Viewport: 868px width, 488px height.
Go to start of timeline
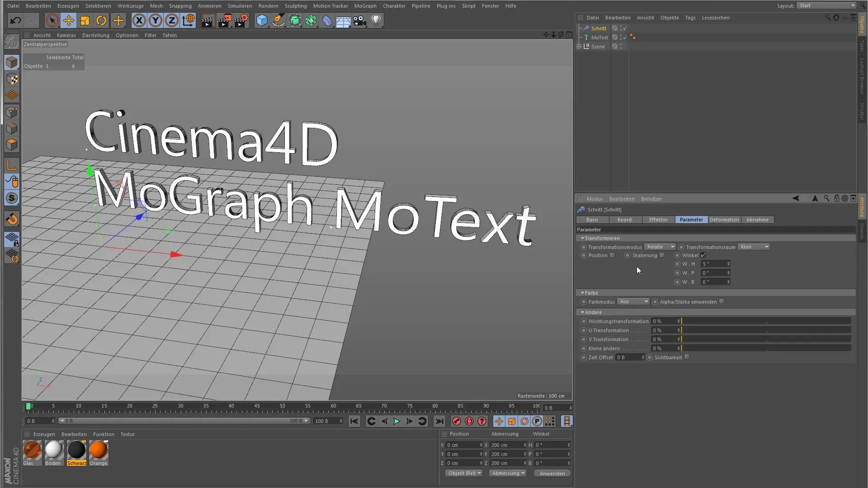(x=354, y=421)
